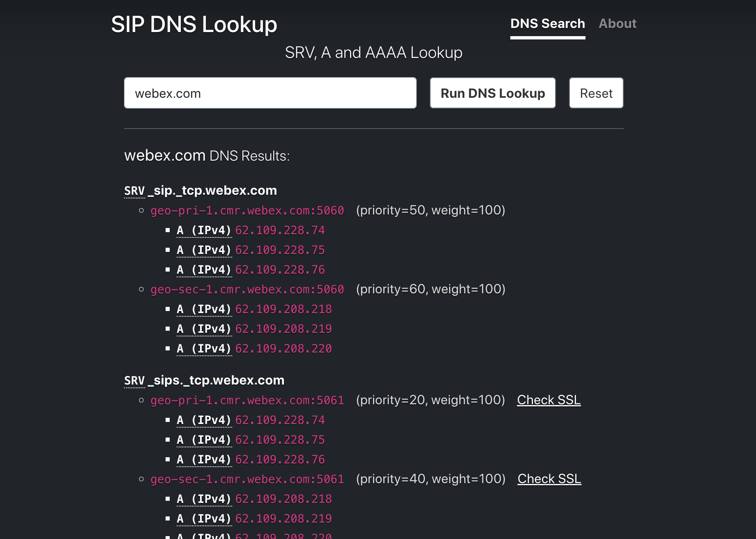Select the geo-sec-1.cmr.webex.com:5060 hostname
Image resolution: width=756 pixels, height=539 pixels.
coord(247,290)
